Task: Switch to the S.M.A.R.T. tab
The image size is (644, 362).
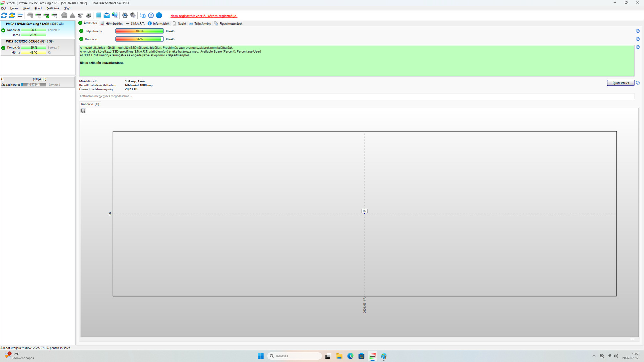Action: pos(135,24)
